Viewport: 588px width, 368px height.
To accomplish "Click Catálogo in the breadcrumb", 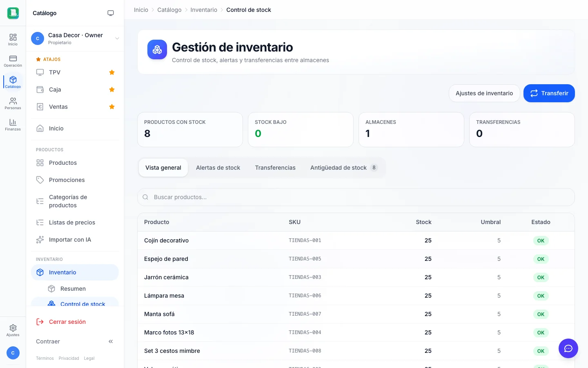I will tap(169, 10).
